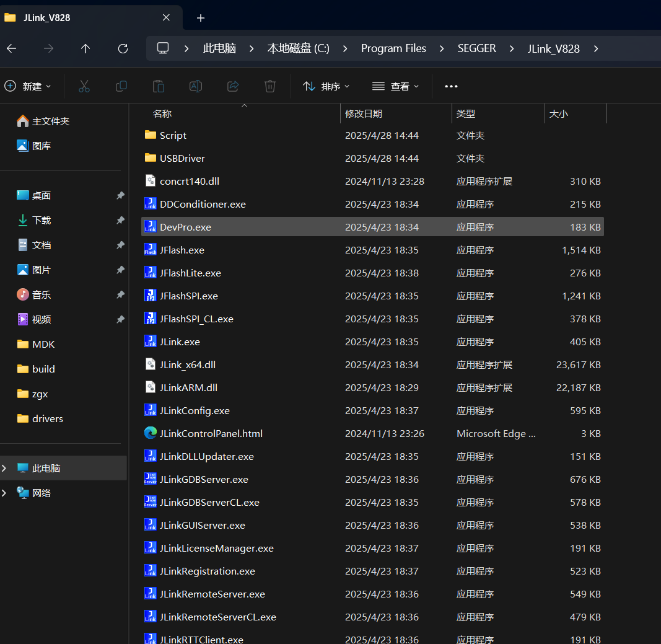Open the 排序 sort dropdown

click(326, 86)
